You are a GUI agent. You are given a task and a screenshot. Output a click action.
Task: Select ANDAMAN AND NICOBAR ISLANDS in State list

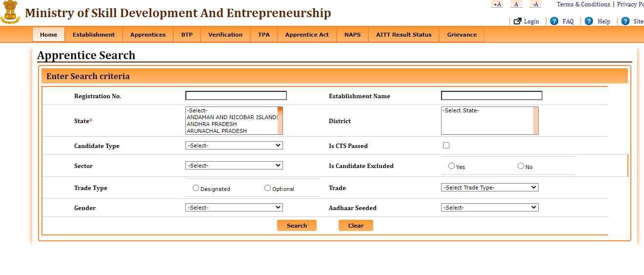[x=232, y=117]
